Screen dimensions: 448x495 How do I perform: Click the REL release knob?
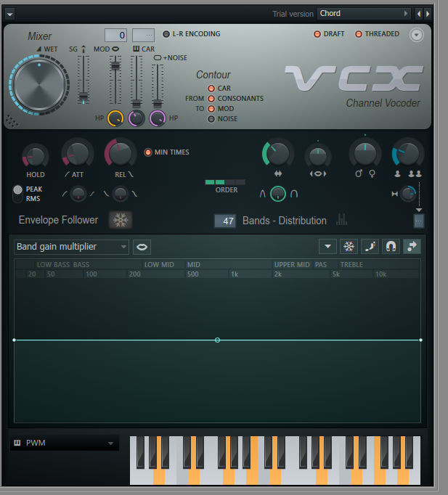tap(120, 154)
